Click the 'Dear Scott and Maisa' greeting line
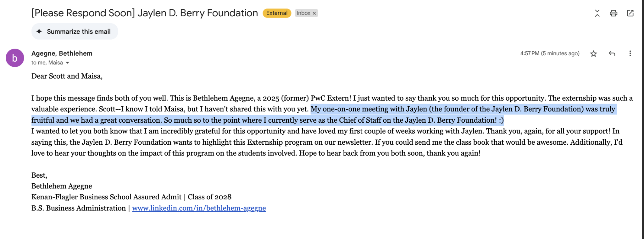 (67, 76)
